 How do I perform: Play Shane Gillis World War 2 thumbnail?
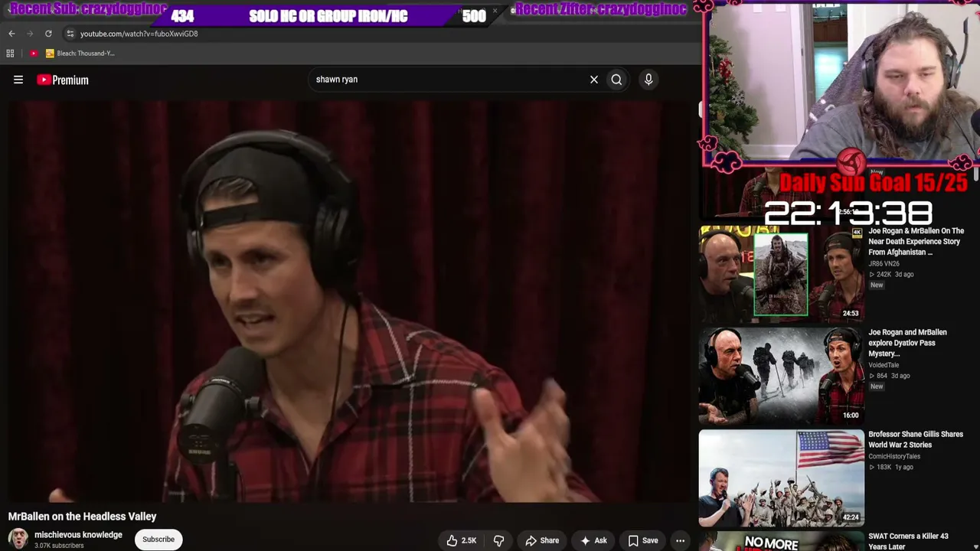click(781, 478)
